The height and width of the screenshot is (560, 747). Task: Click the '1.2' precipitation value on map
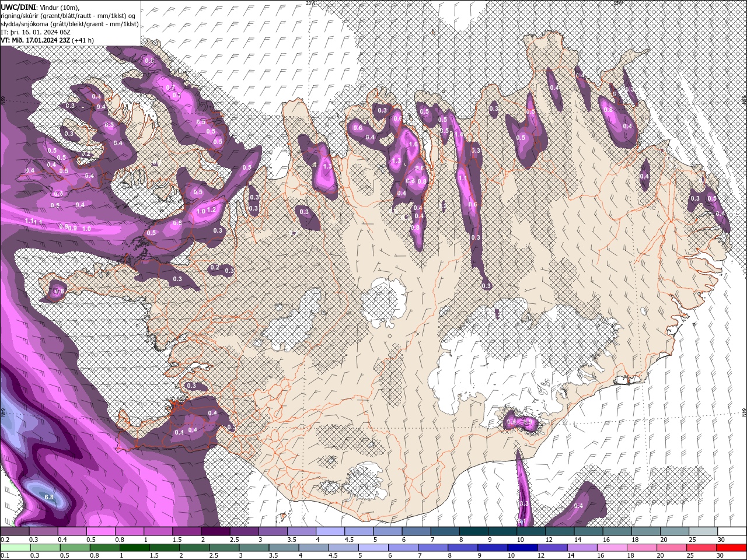(212, 209)
